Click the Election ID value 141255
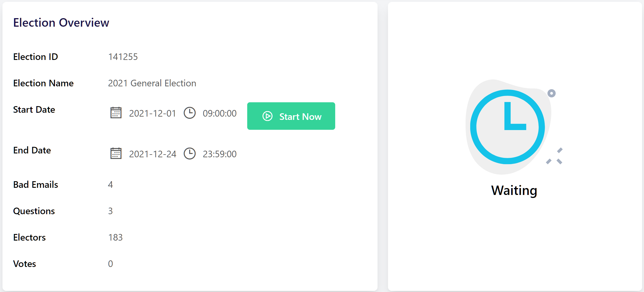Image resolution: width=644 pixels, height=292 pixels. [123, 57]
